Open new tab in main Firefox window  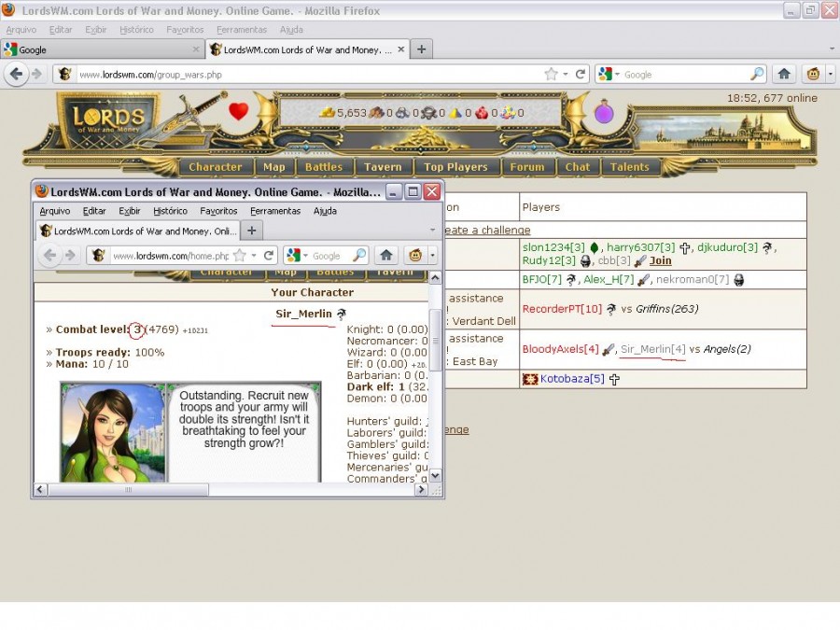coord(422,49)
